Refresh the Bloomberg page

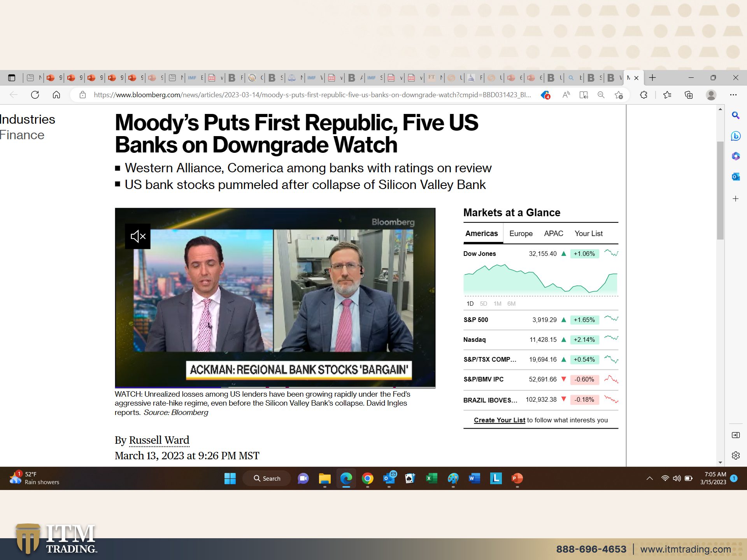[x=35, y=95]
